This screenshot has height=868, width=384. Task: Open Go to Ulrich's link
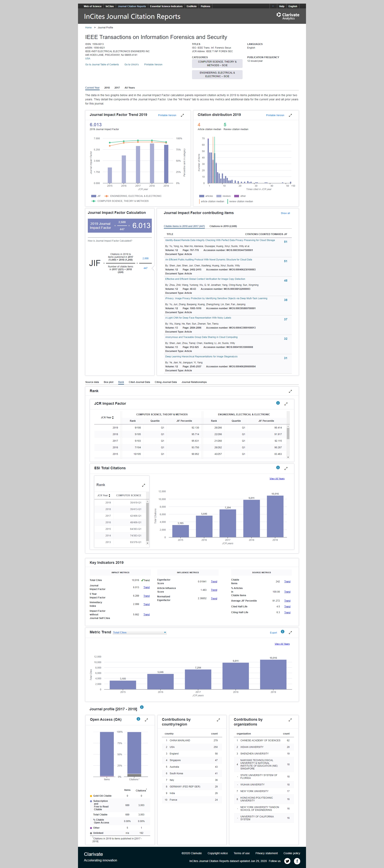[131, 64]
